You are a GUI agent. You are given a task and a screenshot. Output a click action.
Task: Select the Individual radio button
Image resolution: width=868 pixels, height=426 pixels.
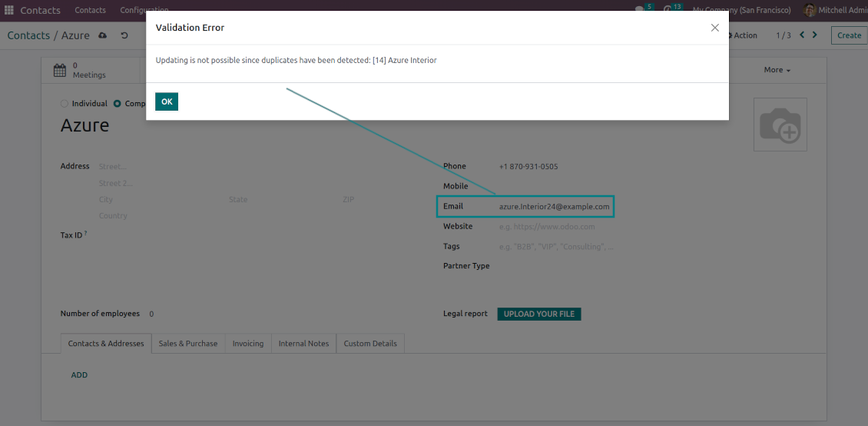coord(65,104)
